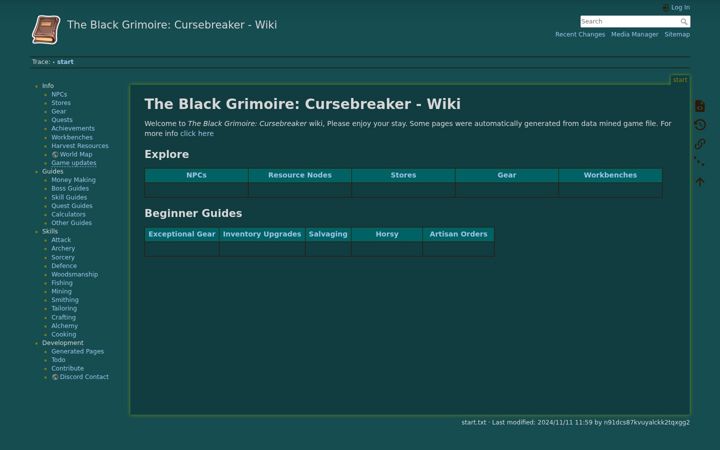
Task: Open Generated Pages
Action: 77,352
